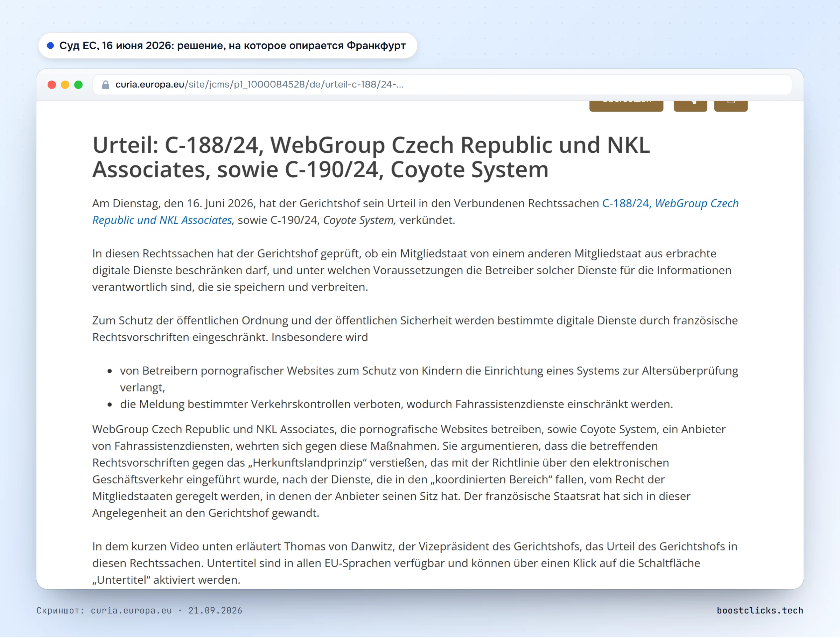Click the curia.europa.eu address bar
This screenshot has width=840, height=638.
442,85
